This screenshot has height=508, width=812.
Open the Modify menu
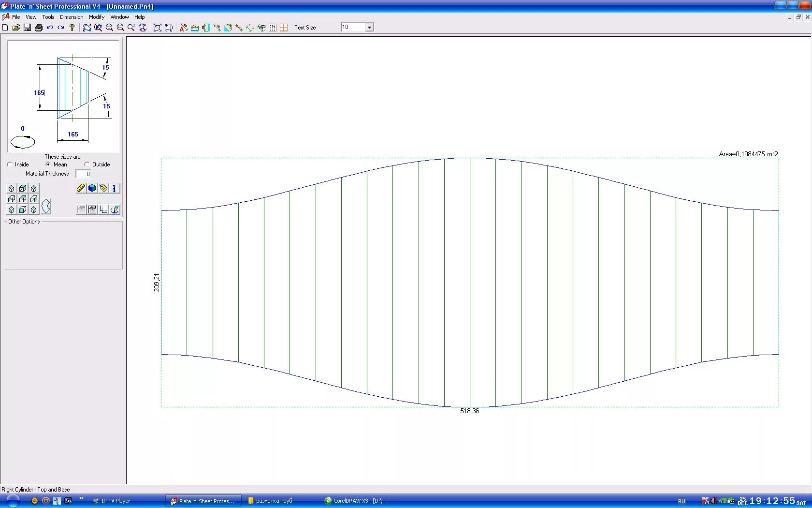(97, 17)
